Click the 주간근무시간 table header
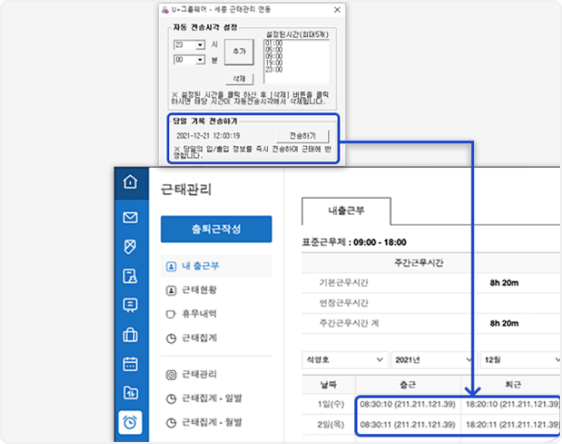562x444 pixels. [x=419, y=263]
